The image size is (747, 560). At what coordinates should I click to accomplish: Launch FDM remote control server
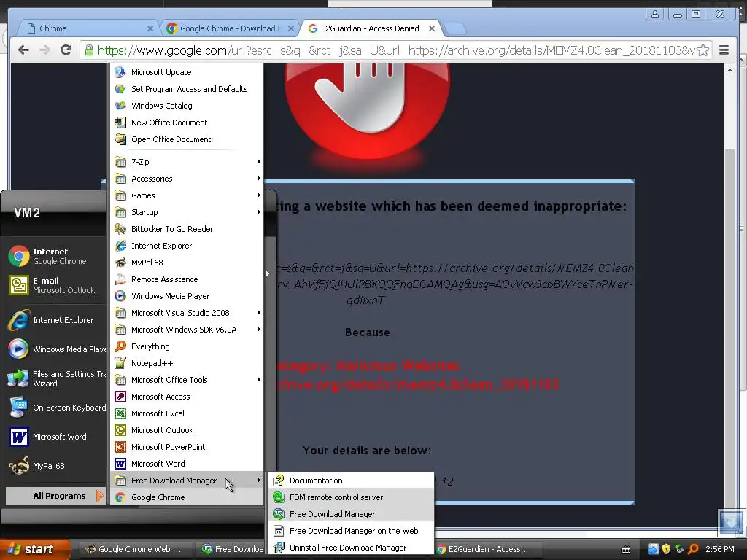(352, 497)
